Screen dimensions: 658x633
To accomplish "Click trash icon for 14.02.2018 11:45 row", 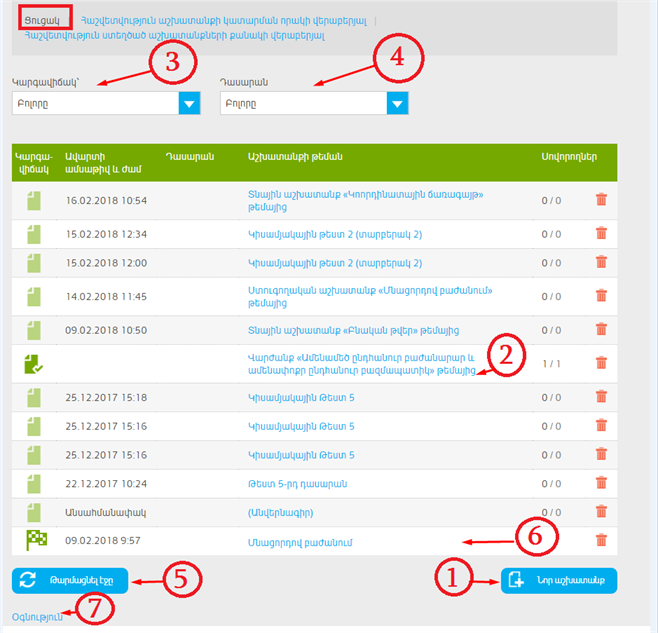I will (601, 296).
